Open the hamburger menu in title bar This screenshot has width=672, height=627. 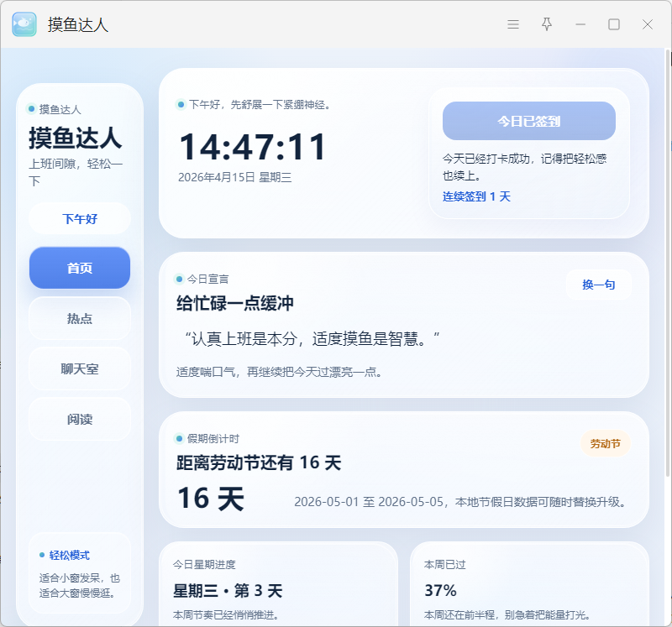coord(513,24)
